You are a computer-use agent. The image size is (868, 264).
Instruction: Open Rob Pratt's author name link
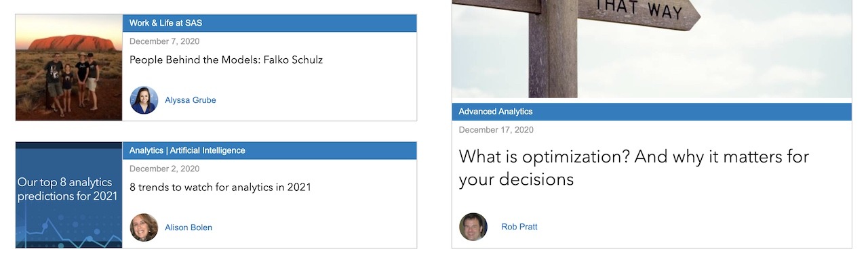pos(519,227)
